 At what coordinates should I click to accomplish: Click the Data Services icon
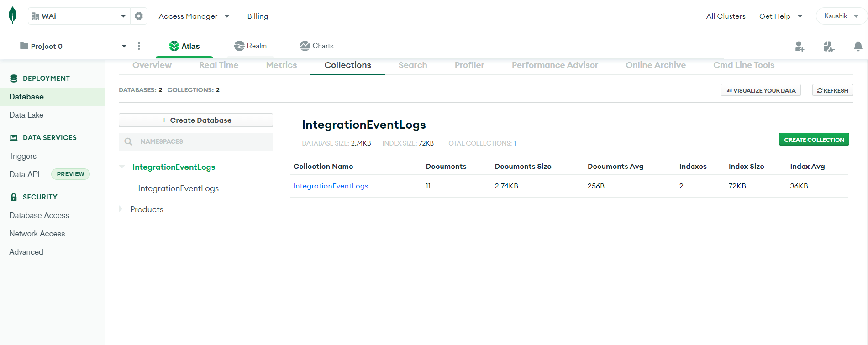[x=14, y=138]
